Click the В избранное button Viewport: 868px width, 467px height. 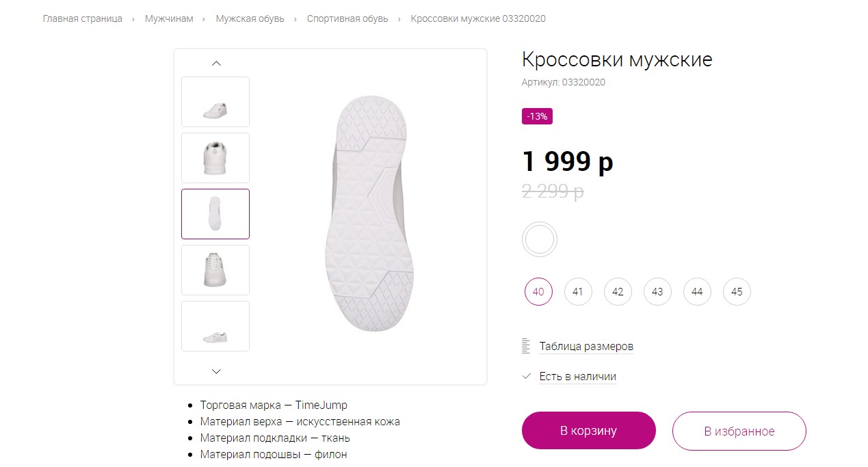(x=739, y=431)
